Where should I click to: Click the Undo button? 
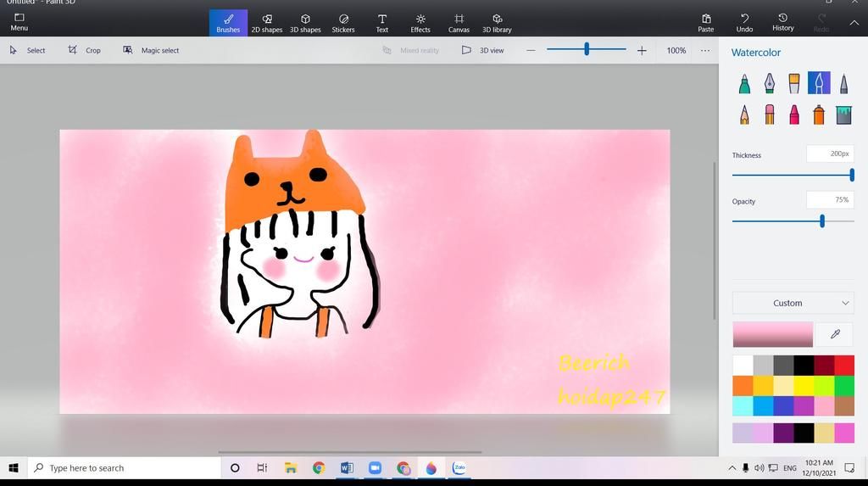[x=744, y=23]
